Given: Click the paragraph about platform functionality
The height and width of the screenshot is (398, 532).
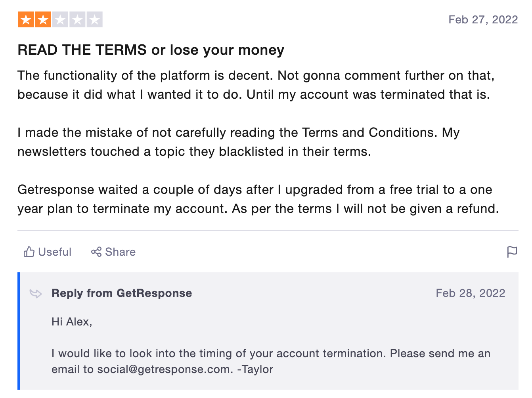Looking at the screenshot, I should 256,85.
